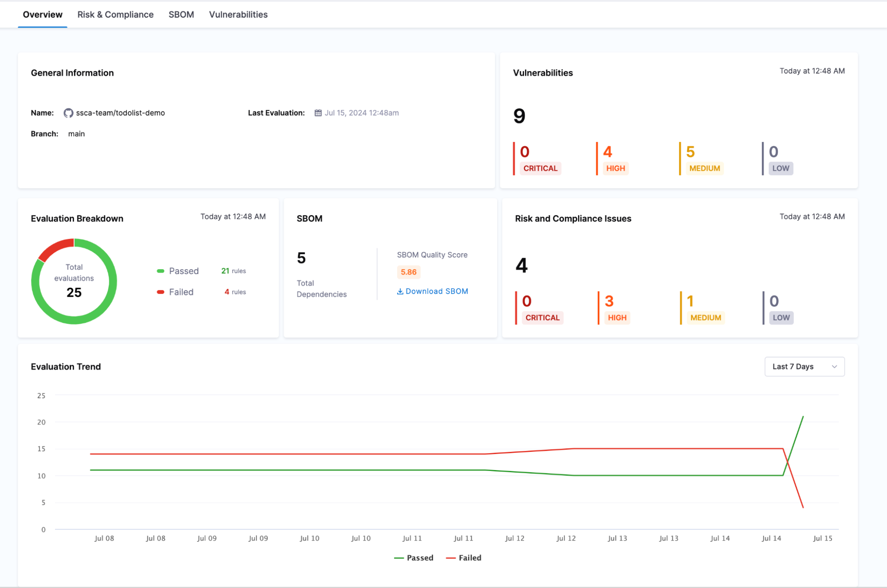Click the download icon beside Download SBOM

point(400,291)
